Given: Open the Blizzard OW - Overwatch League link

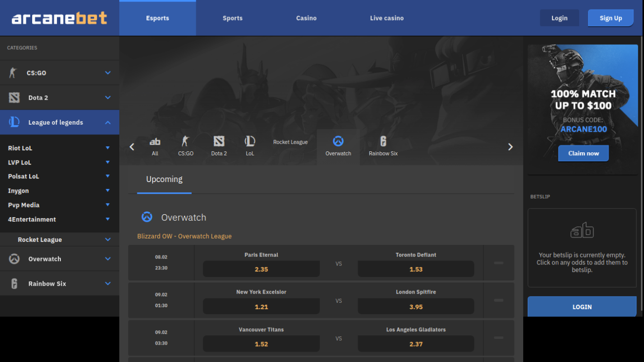Looking at the screenshot, I should click(x=184, y=236).
